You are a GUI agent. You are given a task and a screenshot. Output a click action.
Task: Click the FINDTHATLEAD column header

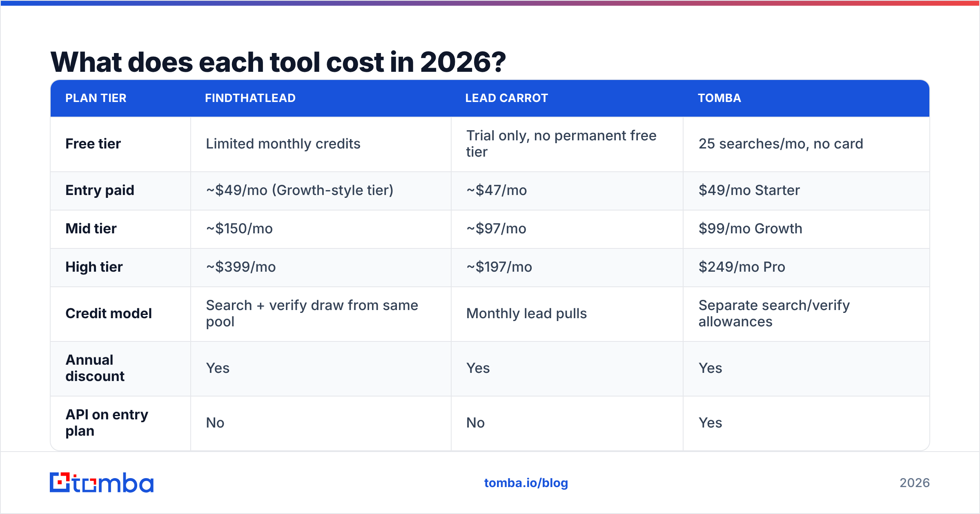(250, 98)
